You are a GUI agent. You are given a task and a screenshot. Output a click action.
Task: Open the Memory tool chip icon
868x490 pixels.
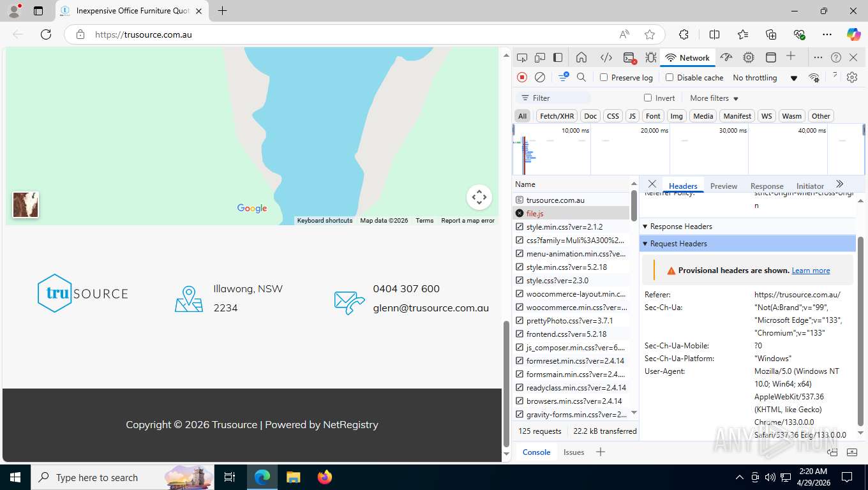[x=749, y=57]
